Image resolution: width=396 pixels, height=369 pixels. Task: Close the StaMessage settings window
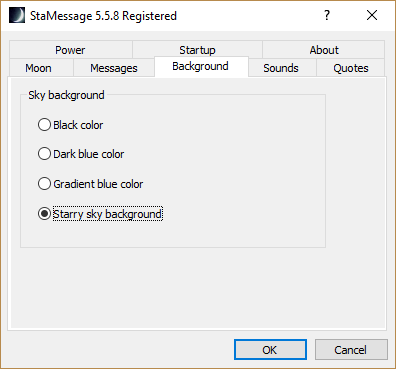[372, 15]
